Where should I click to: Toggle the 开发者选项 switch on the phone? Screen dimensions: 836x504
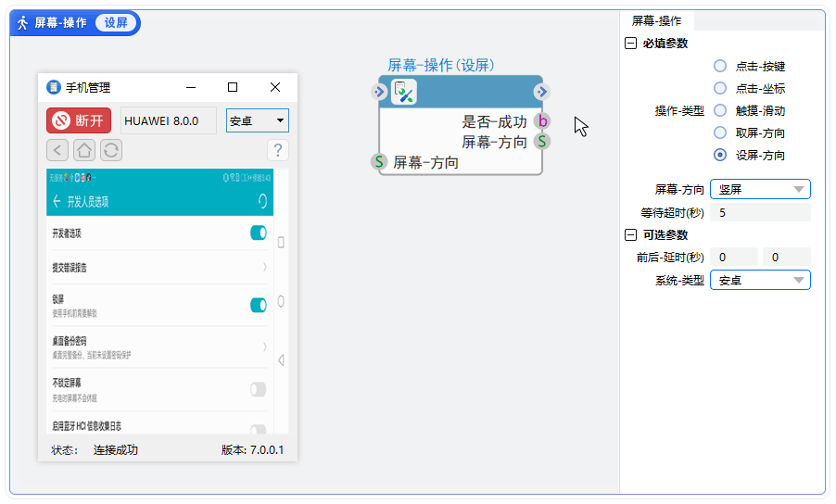pos(259,233)
